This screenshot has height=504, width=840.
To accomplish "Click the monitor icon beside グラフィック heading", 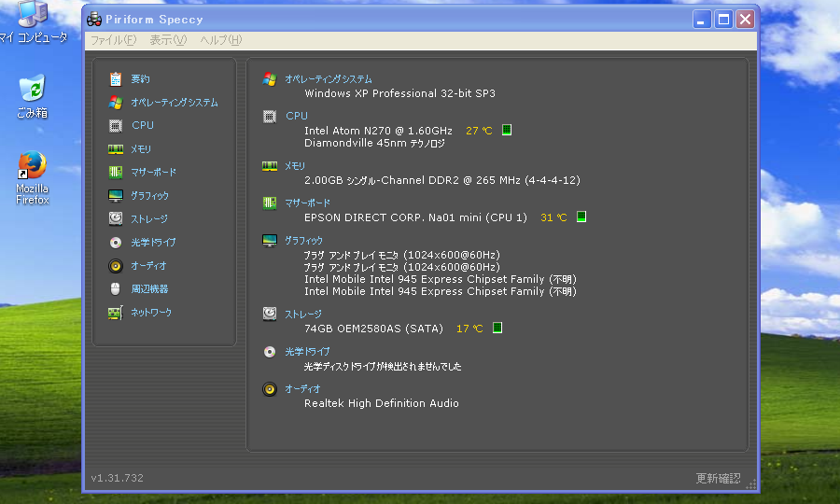I will point(270,241).
